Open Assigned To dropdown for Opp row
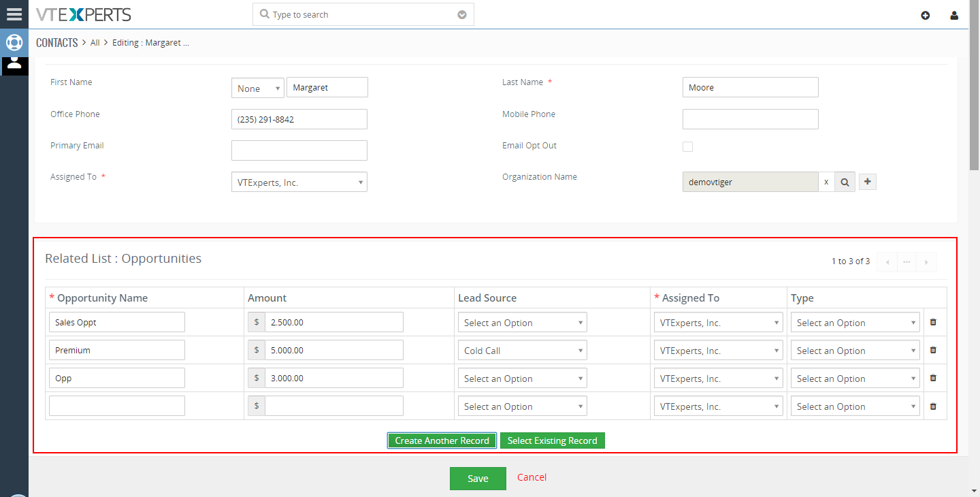Viewport: 980px width, 497px height. coord(719,379)
